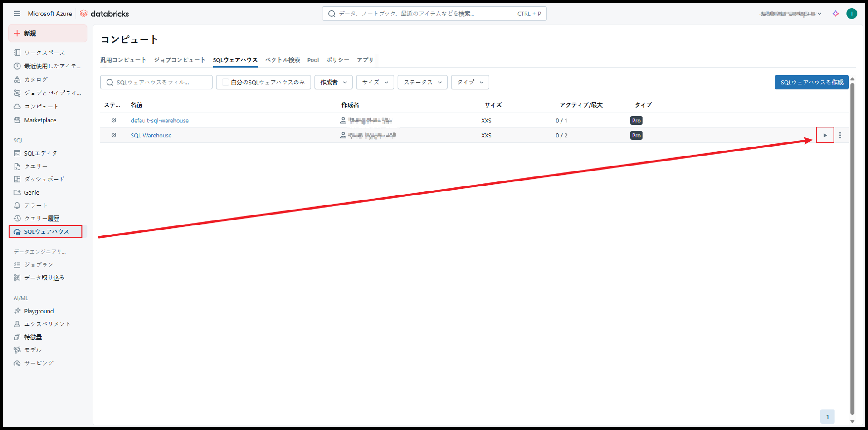The height and width of the screenshot is (430, 868).
Task: Click the vertical scrollbar of warehouse list
Action: tap(852, 249)
